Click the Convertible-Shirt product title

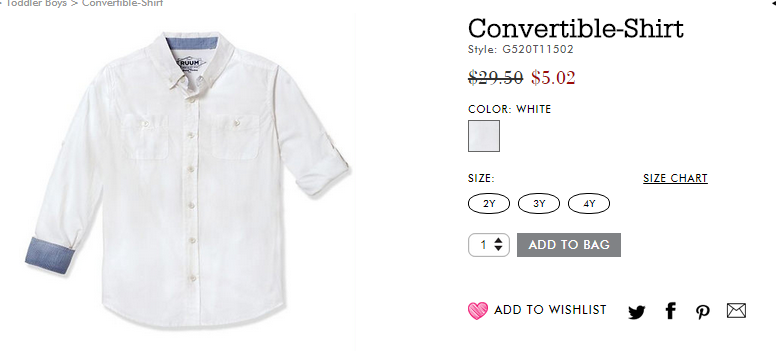click(x=576, y=28)
